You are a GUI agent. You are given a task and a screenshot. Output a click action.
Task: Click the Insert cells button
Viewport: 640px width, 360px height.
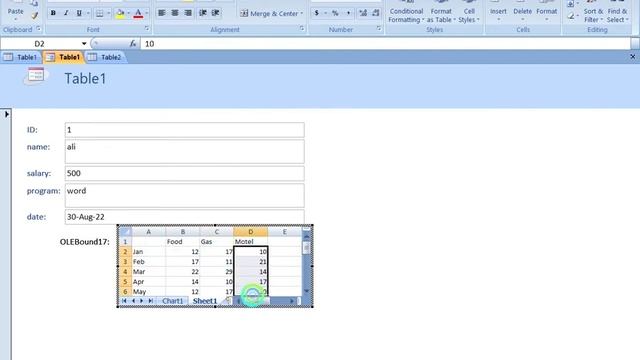(x=498, y=12)
